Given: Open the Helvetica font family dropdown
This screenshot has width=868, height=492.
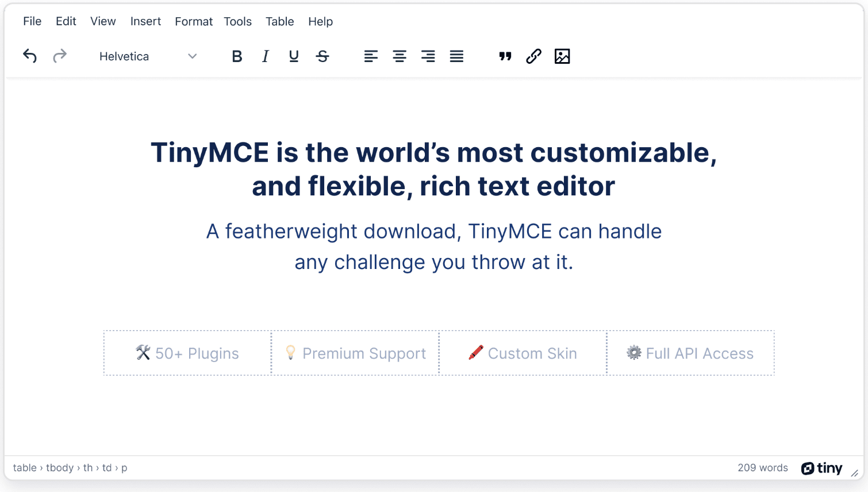Looking at the screenshot, I should (x=148, y=56).
